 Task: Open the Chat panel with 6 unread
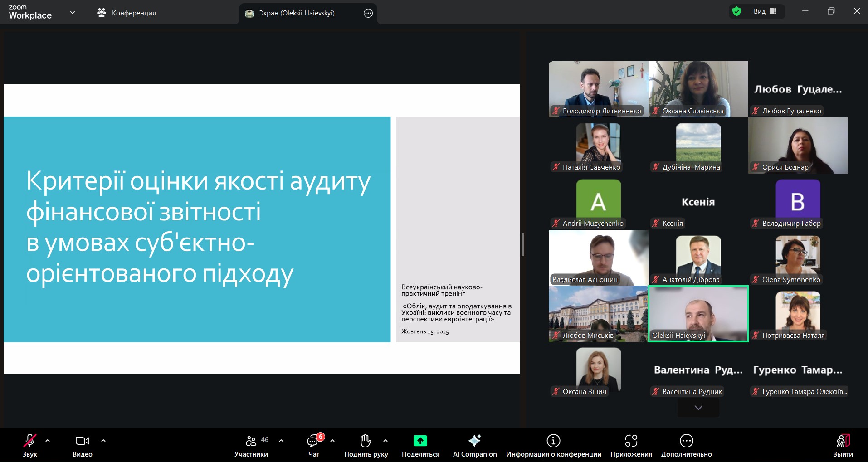click(313, 441)
